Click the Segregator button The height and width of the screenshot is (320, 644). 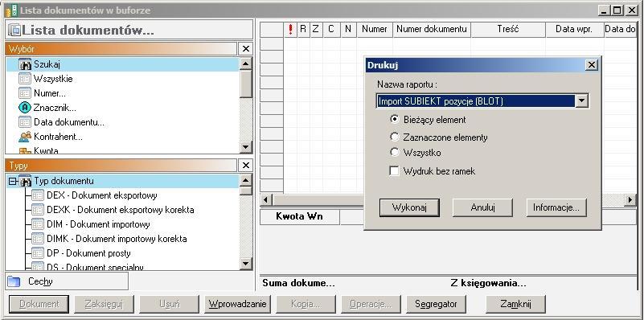pos(436,305)
